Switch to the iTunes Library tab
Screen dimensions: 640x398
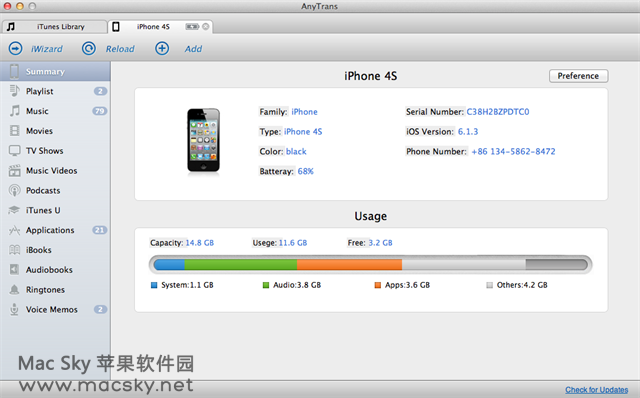click(x=55, y=27)
